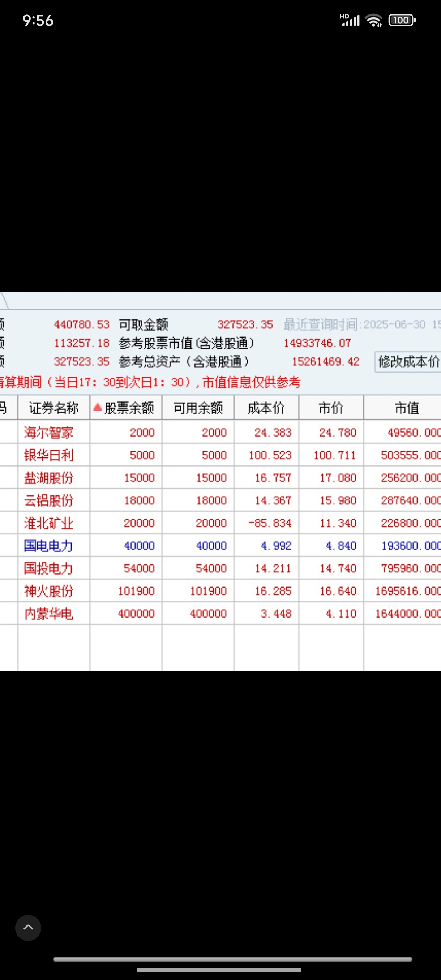Click stock market value 14933746.07
441x980 pixels.
click(x=317, y=343)
